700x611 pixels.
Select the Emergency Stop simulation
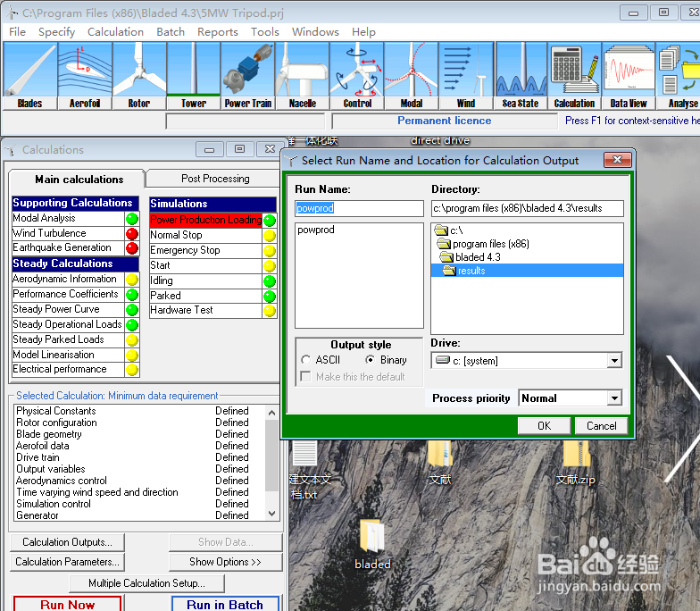pyautogui.click(x=205, y=250)
